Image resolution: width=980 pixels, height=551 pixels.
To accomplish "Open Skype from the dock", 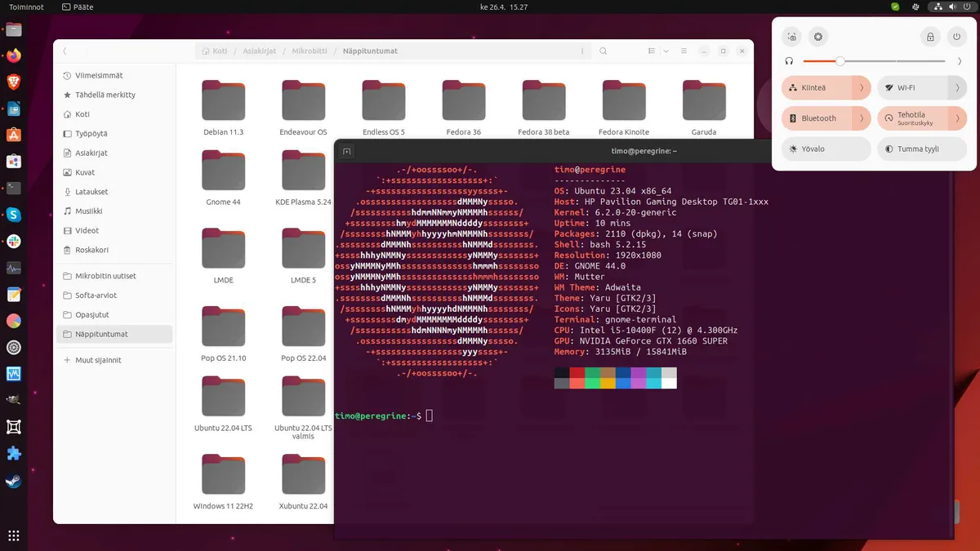I will pos(12,215).
